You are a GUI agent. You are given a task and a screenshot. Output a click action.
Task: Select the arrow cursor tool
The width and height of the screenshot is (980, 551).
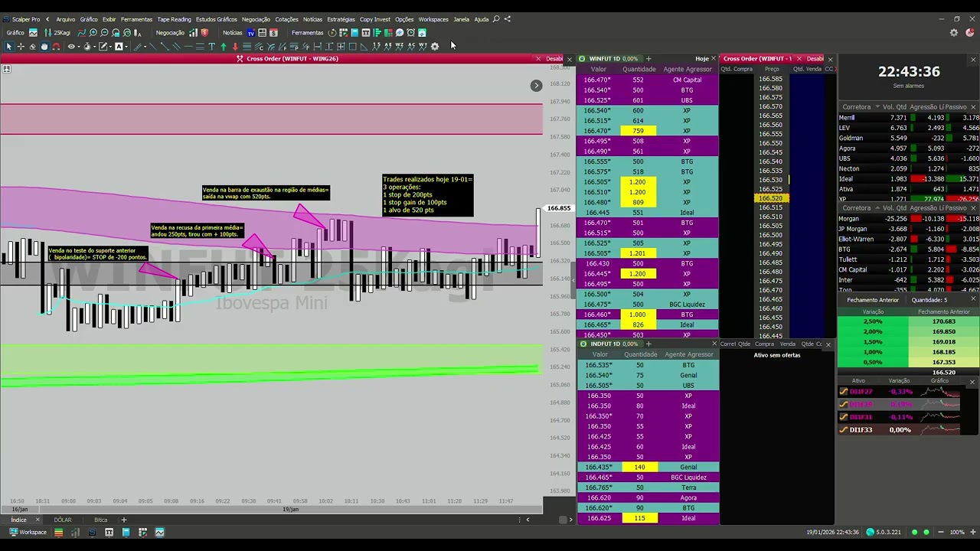click(9, 47)
